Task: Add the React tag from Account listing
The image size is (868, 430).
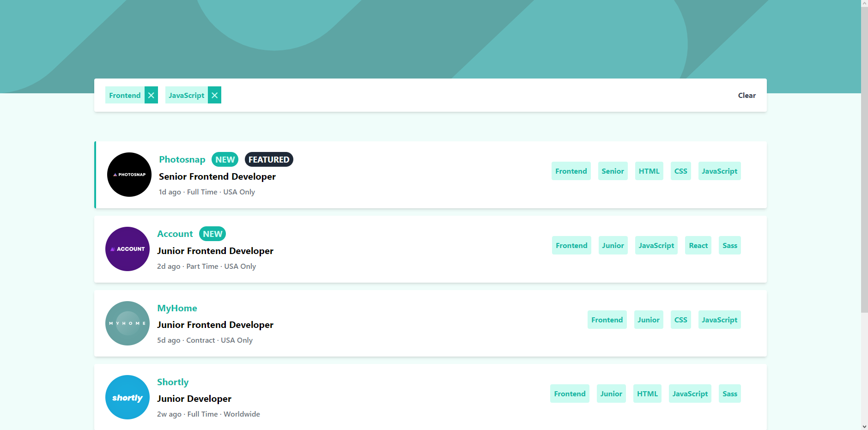Action: click(x=698, y=245)
